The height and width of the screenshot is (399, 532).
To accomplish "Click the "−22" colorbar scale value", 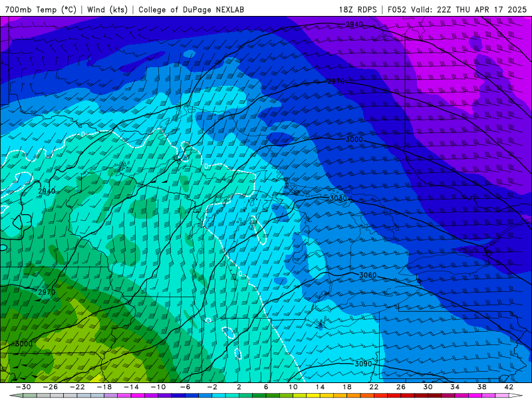I will pos(77,387).
